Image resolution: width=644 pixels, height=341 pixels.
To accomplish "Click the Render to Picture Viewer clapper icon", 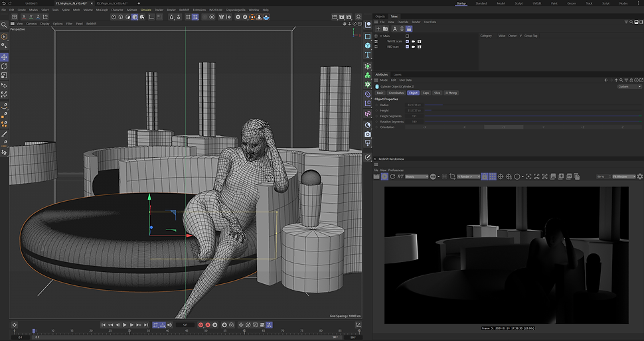I will pyautogui.click(x=342, y=17).
